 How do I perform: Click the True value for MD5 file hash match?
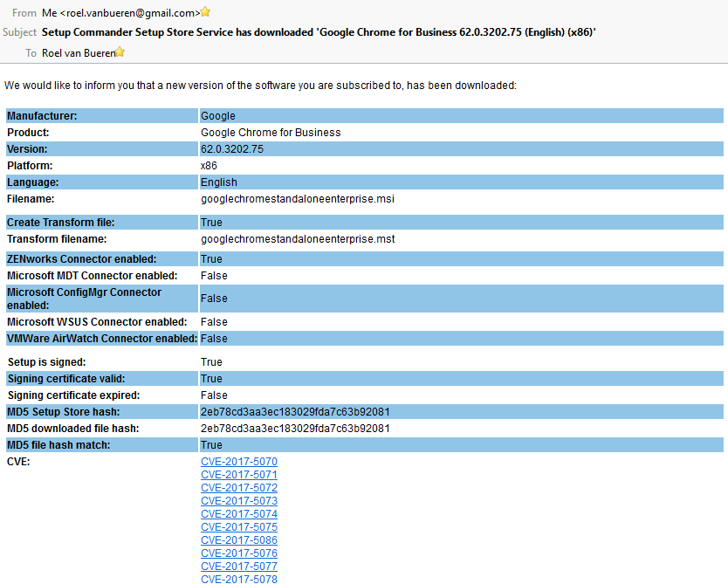point(211,445)
